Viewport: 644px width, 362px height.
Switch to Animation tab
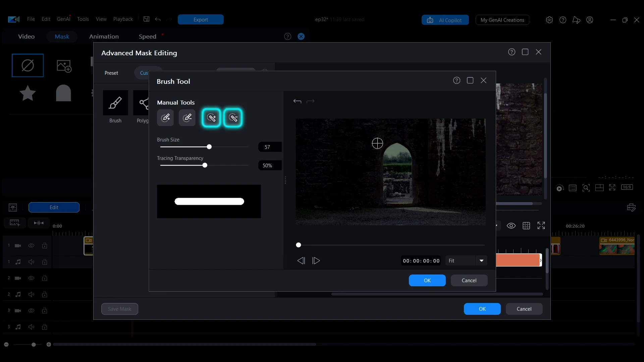[104, 37]
